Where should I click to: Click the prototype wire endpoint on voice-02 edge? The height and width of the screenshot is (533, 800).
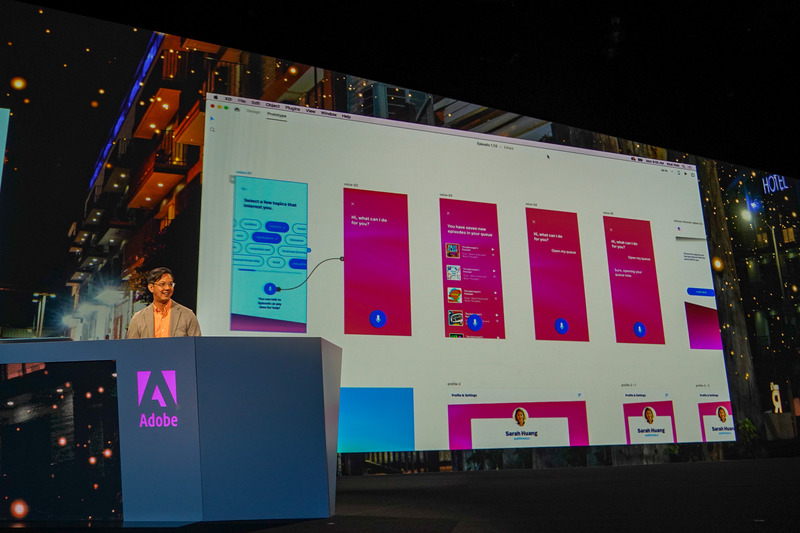coord(342,259)
